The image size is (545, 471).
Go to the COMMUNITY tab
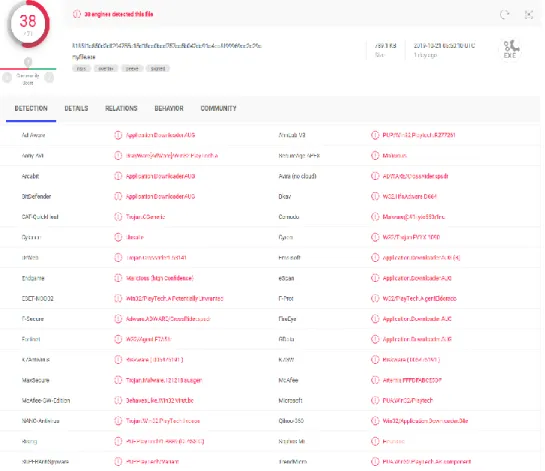(218, 108)
